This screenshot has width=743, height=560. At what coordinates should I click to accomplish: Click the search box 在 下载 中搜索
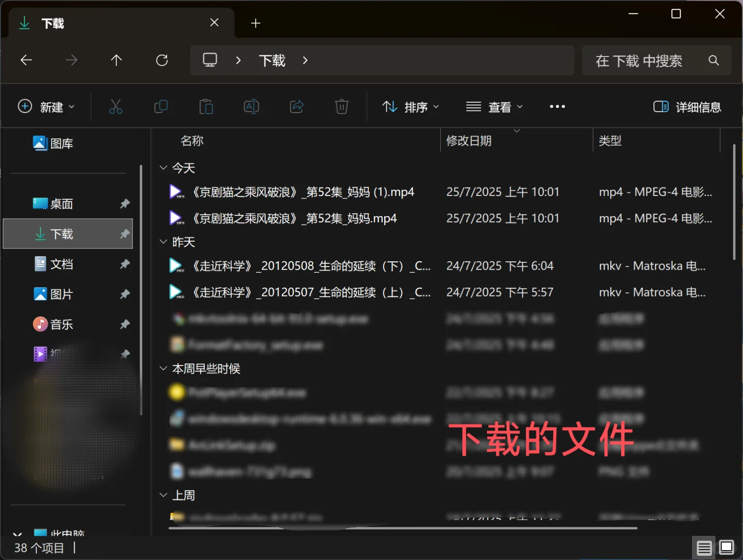click(x=643, y=60)
